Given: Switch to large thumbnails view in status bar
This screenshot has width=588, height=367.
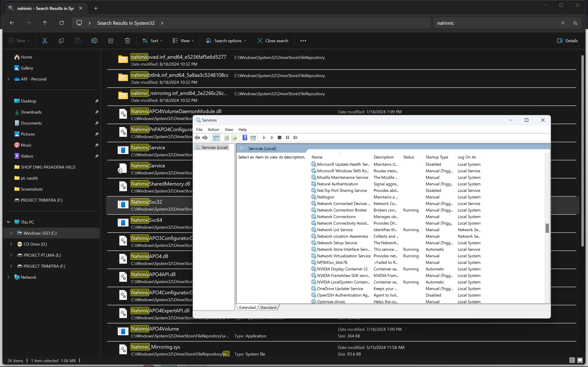Looking at the screenshot, I should tap(580, 360).
